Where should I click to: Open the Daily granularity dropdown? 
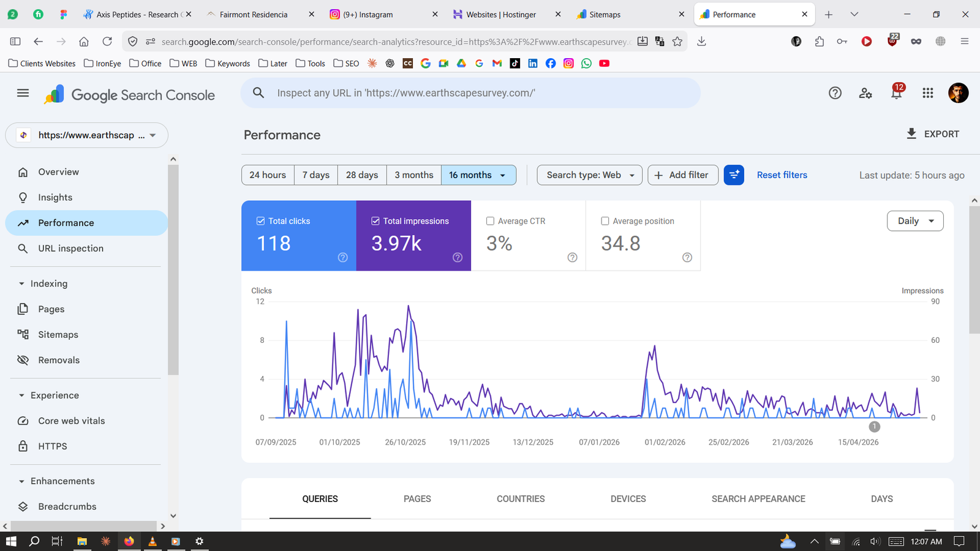point(915,221)
